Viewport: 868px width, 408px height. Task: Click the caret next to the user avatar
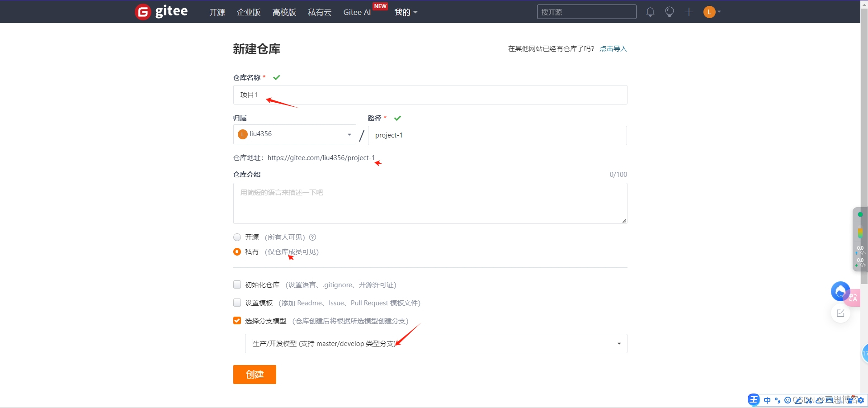point(719,12)
